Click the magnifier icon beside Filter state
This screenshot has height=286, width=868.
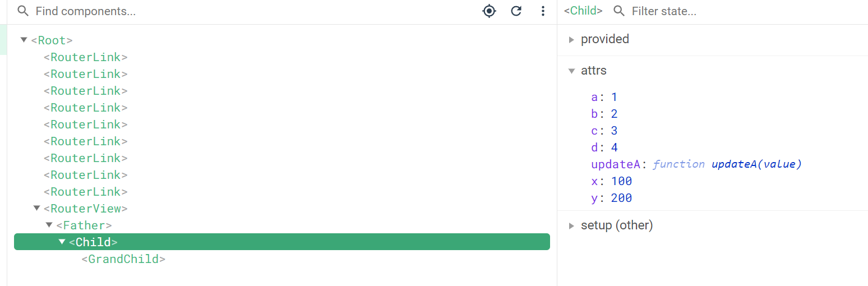point(619,11)
